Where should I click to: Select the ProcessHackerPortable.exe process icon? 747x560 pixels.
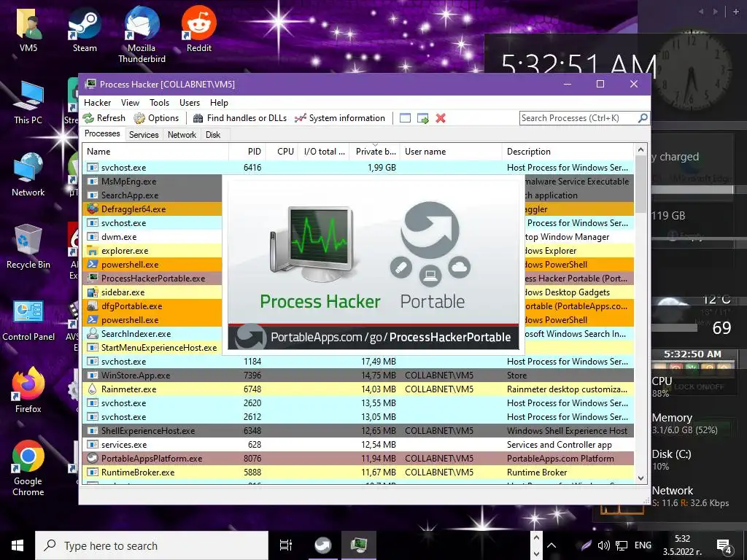click(x=93, y=278)
